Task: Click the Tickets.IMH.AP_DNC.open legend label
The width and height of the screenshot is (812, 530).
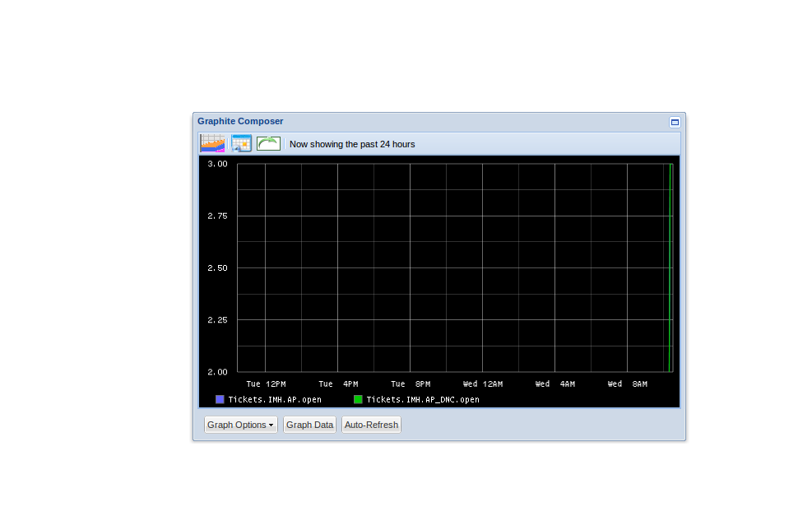Action: [422, 399]
